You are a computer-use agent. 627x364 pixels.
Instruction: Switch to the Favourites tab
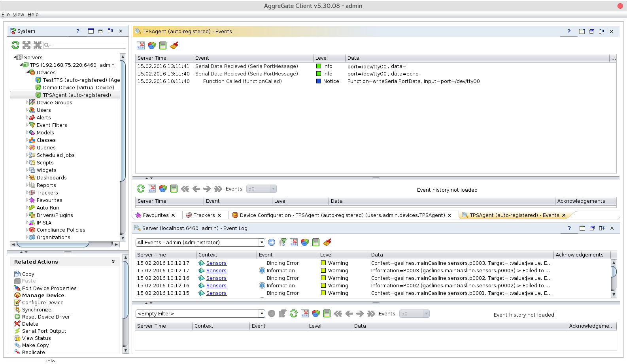pos(155,215)
